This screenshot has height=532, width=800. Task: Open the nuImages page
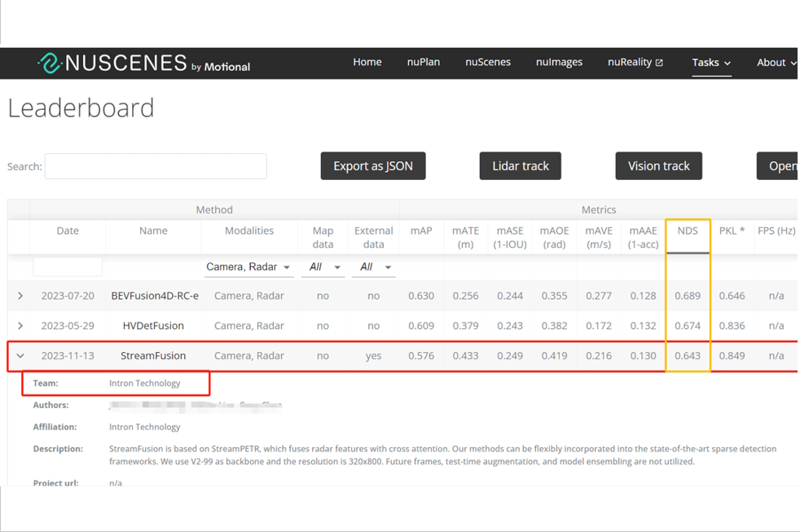click(559, 63)
